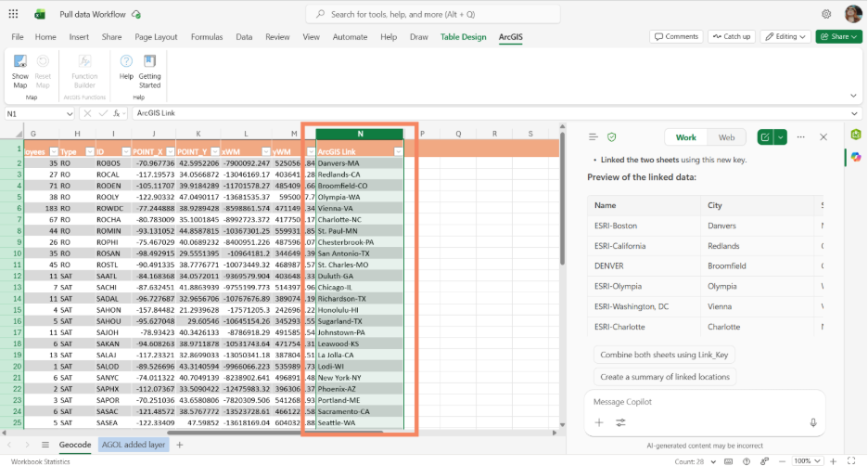The height and width of the screenshot is (466, 868).
Task: Open settings gear icon
Action: [x=826, y=15]
